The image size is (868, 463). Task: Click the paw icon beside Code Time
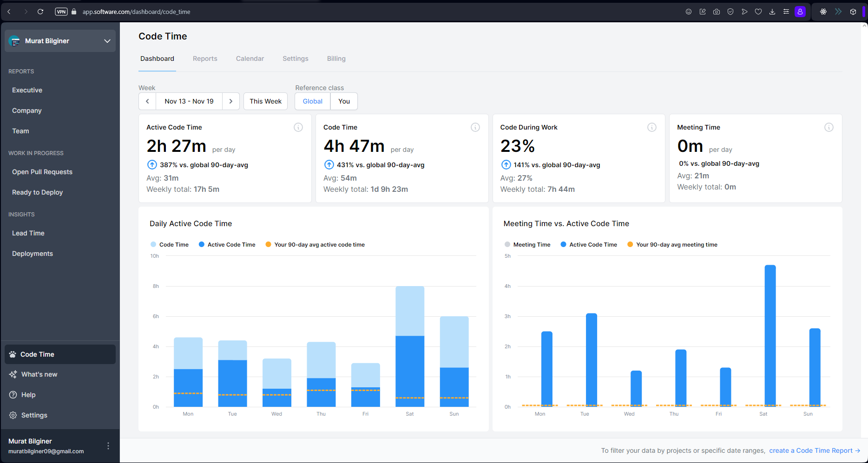pos(13,354)
